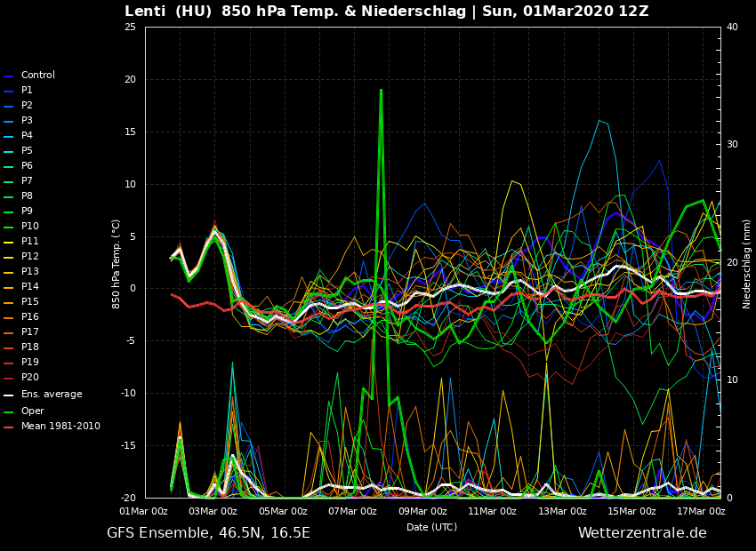Click the P5 legend entry
The width and height of the screenshot is (756, 551).
[x=27, y=151]
